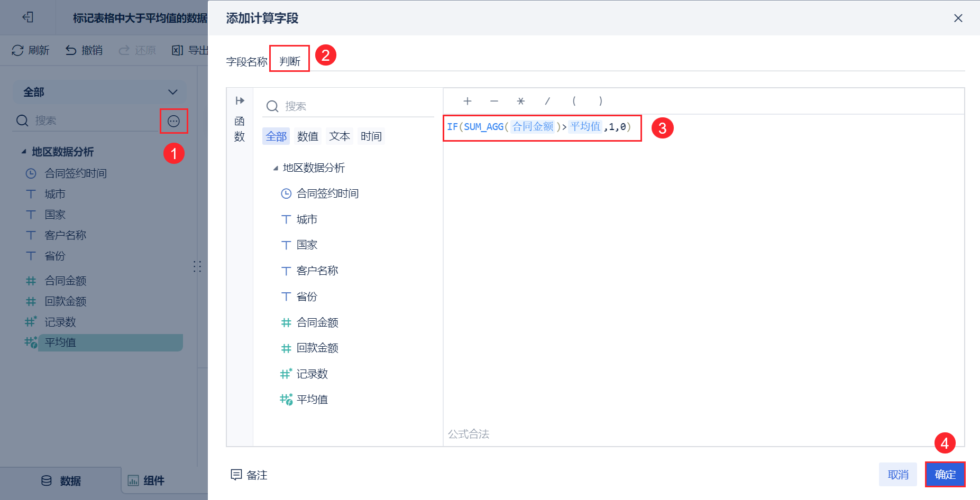
Task: Select 国家 field in dialog list
Action: coord(299,245)
